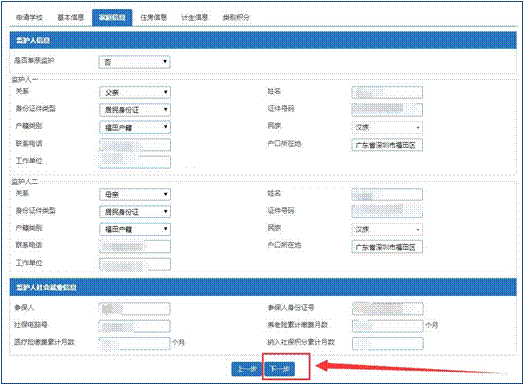Click the 监护人一 group label
Image resolution: width=524 pixels, height=385 pixels.
25,80
